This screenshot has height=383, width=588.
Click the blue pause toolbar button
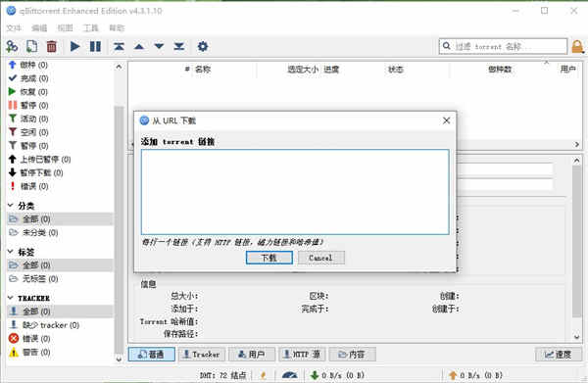[95, 46]
